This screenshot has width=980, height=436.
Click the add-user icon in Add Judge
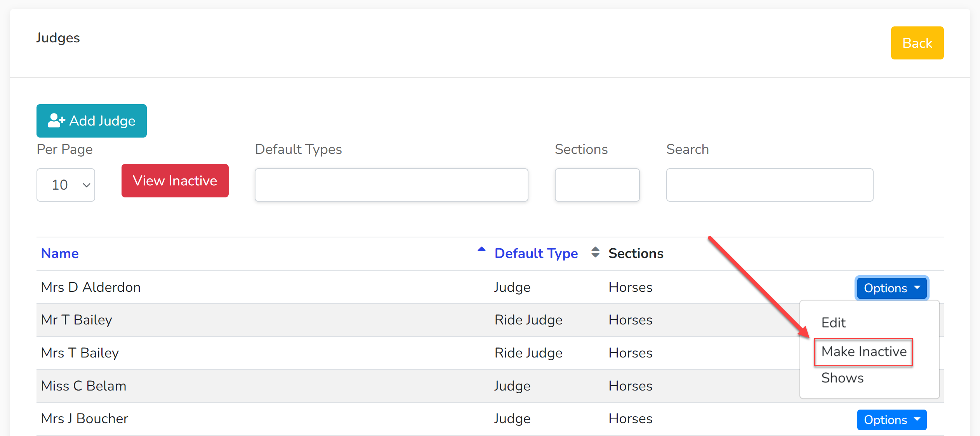pyautogui.click(x=56, y=120)
